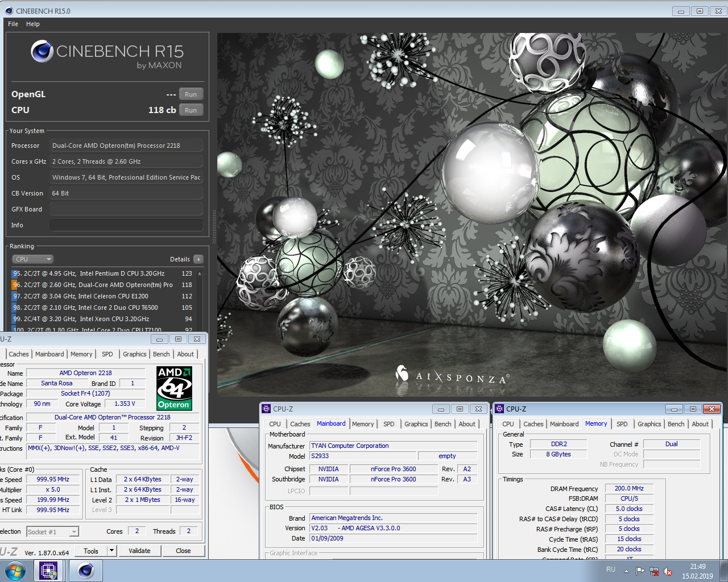The height and width of the screenshot is (582, 728).
Task: Switch to SPD tab in the TYAN motherboard CPU-Z window
Action: 389,424
